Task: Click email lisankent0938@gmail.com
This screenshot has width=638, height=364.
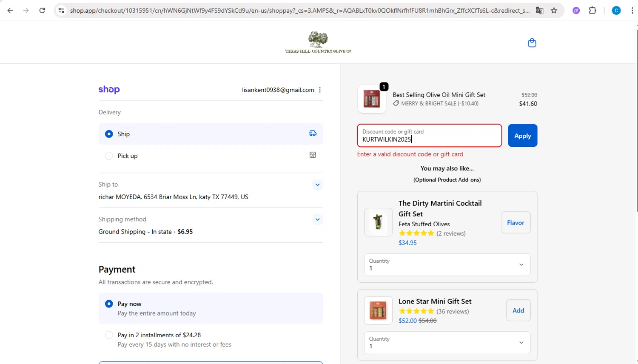Action: pyautogui.click(x=278, y=90)
